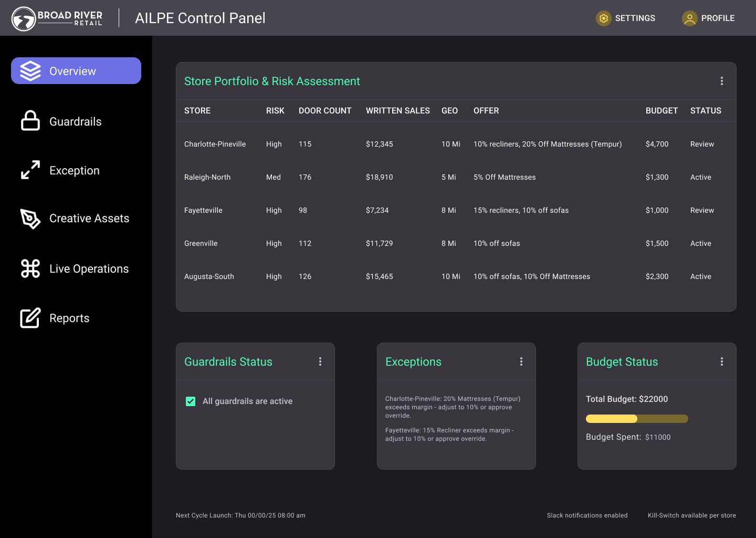
Task: Click the PROFILE text link
Action: (718, 18)
